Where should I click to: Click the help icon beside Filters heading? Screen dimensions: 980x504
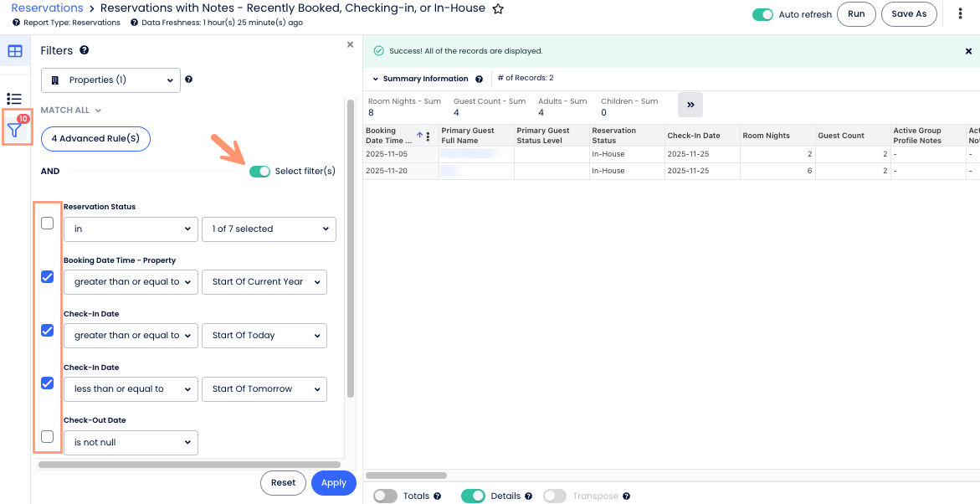pyautogui.click(x=85, y=51)
